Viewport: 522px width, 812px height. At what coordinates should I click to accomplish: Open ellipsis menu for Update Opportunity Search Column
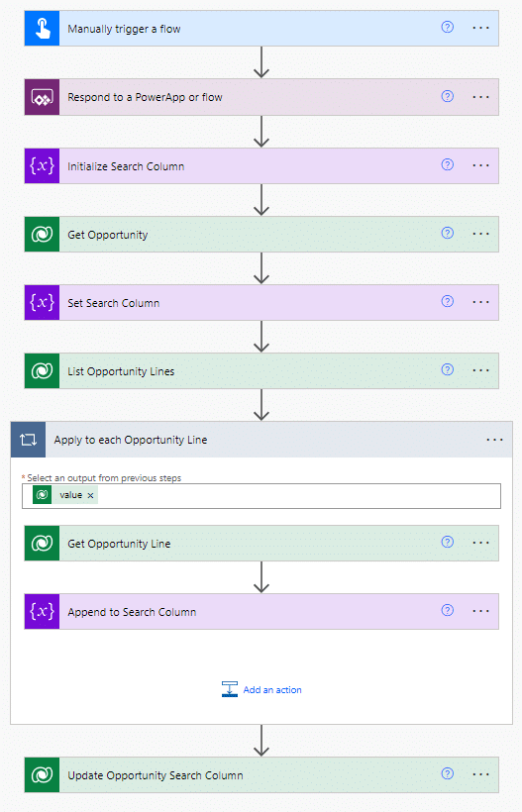[x=480, y=774]
